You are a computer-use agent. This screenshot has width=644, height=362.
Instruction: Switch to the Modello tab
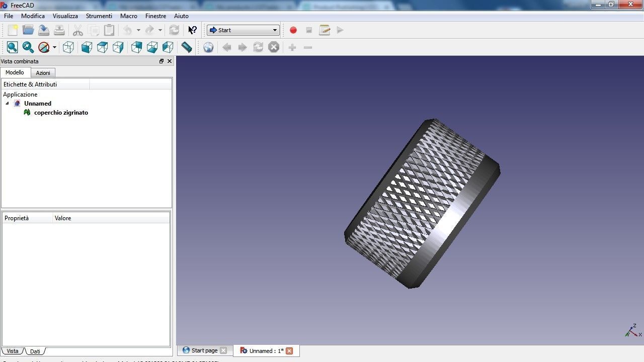(15, 72)
